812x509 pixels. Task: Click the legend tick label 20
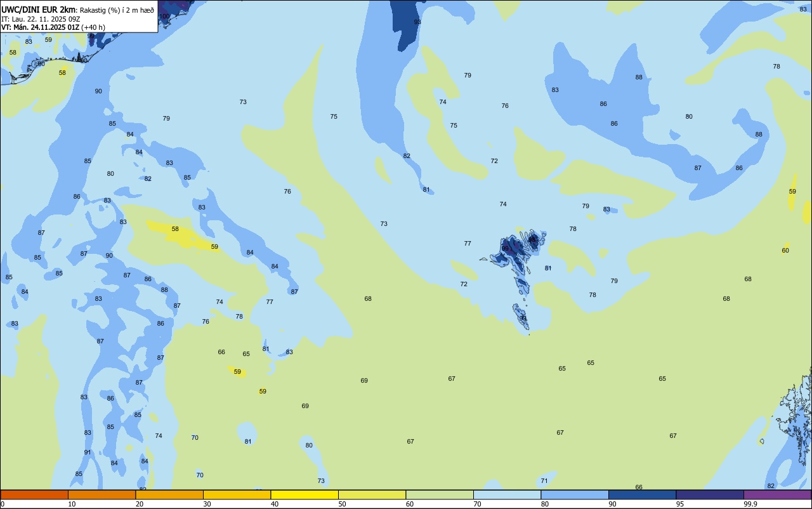tap(139, 504)
